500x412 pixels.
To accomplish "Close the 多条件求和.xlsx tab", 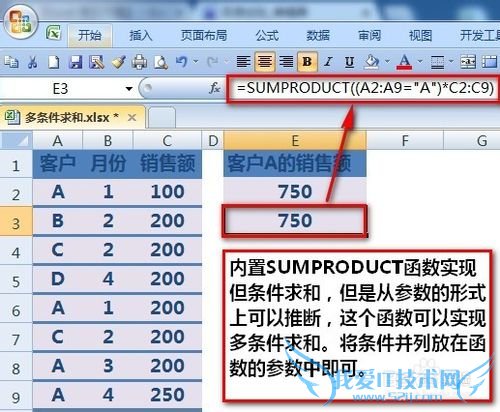I will click(x=132, y=117).
